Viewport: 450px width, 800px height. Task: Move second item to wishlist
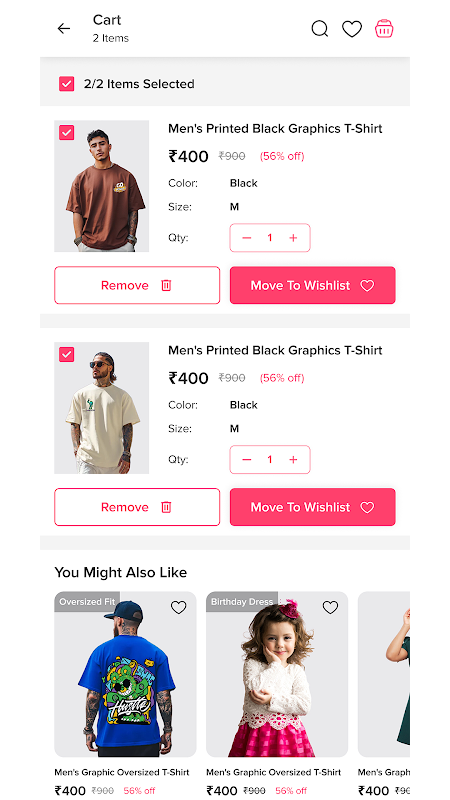click(x=312, y=507)
